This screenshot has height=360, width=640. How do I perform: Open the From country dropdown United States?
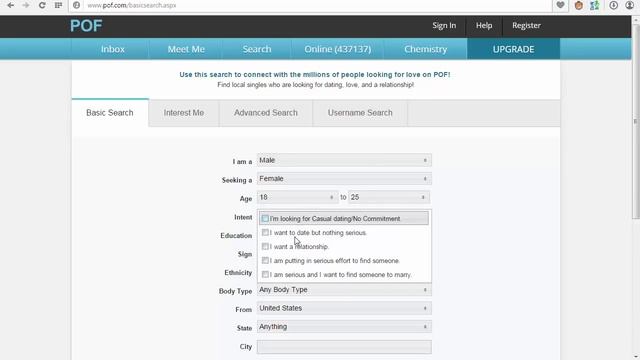tap(344, 308)
